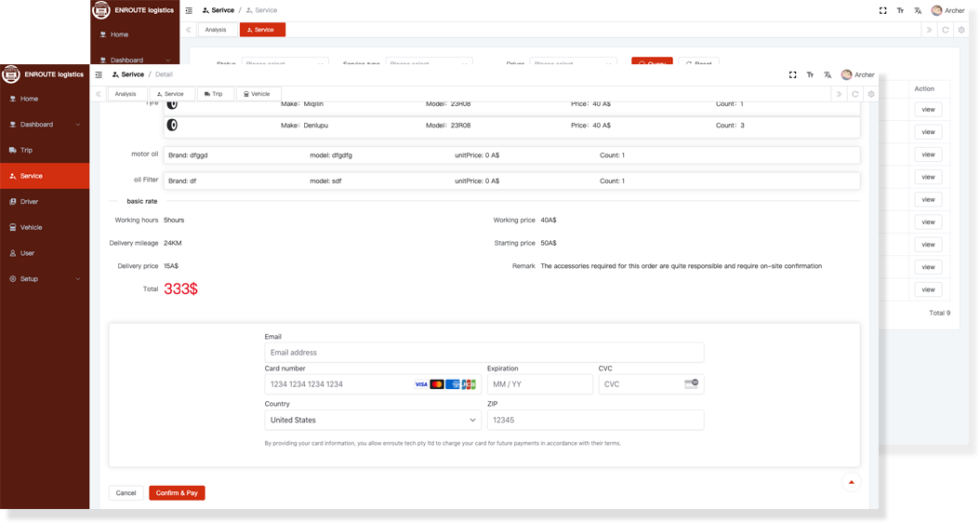Click the red scroll-to-top arrow button
Screen dimensions: 980x523
click(851, 482)
